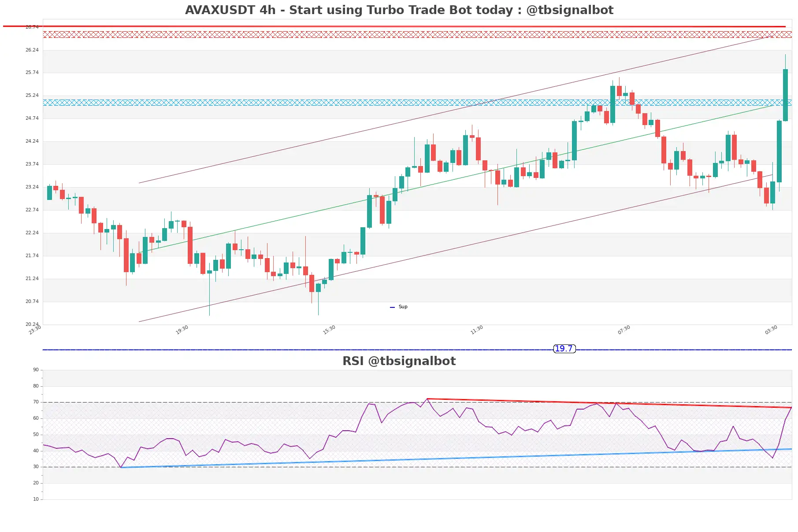Click the 20.24 price axis label
This screenshot has width=798, height=532.
(32, 325)
